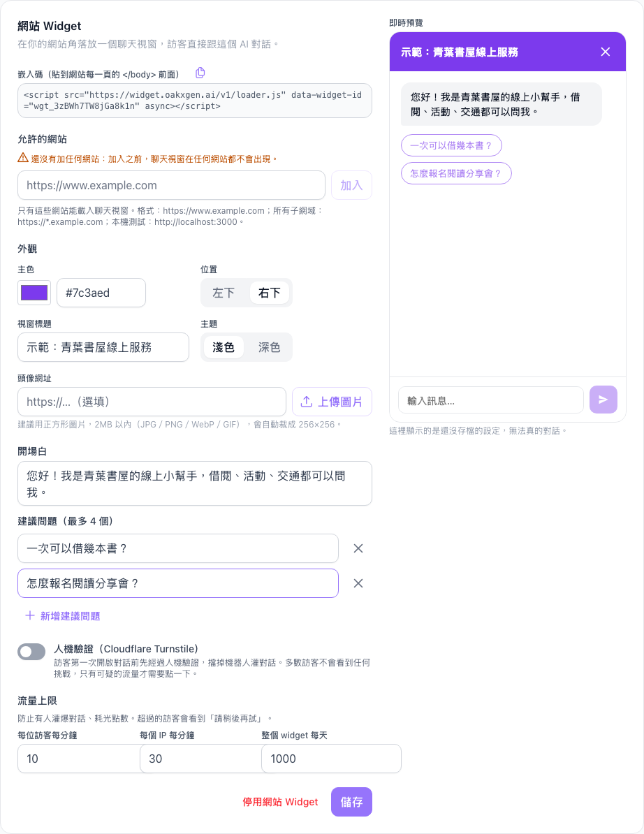This screenshot has width=644, height=834.
Task: Set the position to 左下
Action: point(224,293)
